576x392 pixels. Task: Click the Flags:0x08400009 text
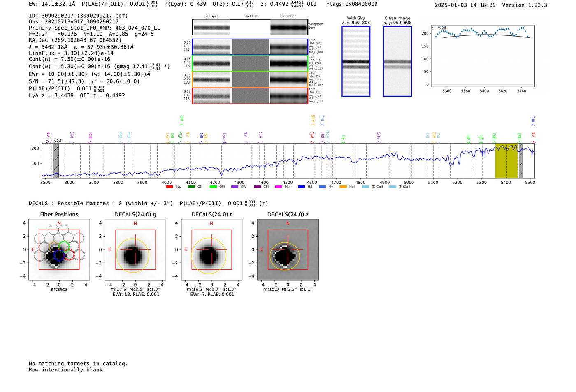point(352,4)
